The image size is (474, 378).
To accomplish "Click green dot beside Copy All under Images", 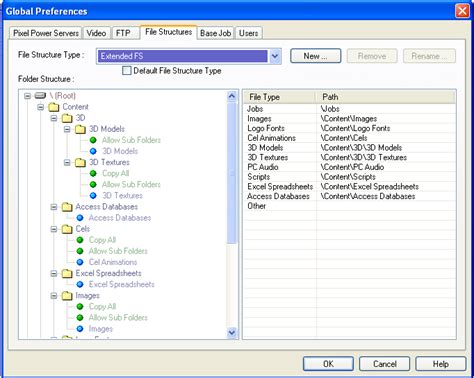I will (x=80, y=307).
